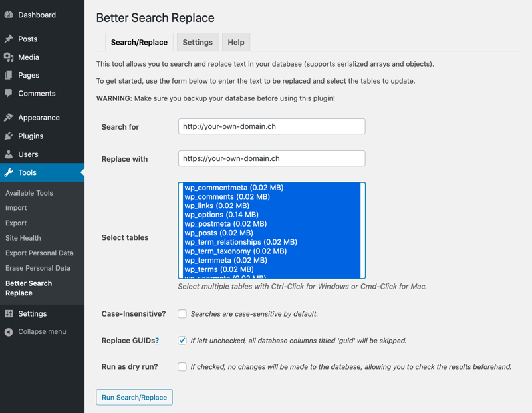Open Plugins menu label

pyautogui.click(x=31, y=136)
